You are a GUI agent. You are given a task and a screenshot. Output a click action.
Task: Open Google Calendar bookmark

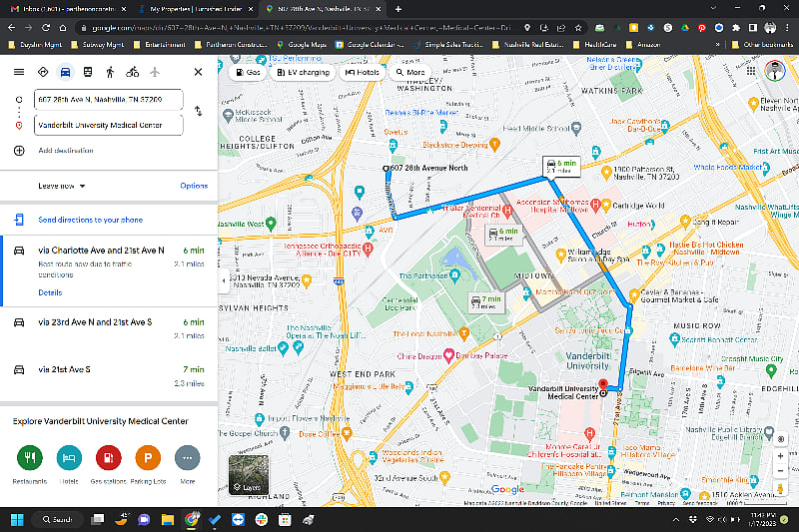click(370, 45)
